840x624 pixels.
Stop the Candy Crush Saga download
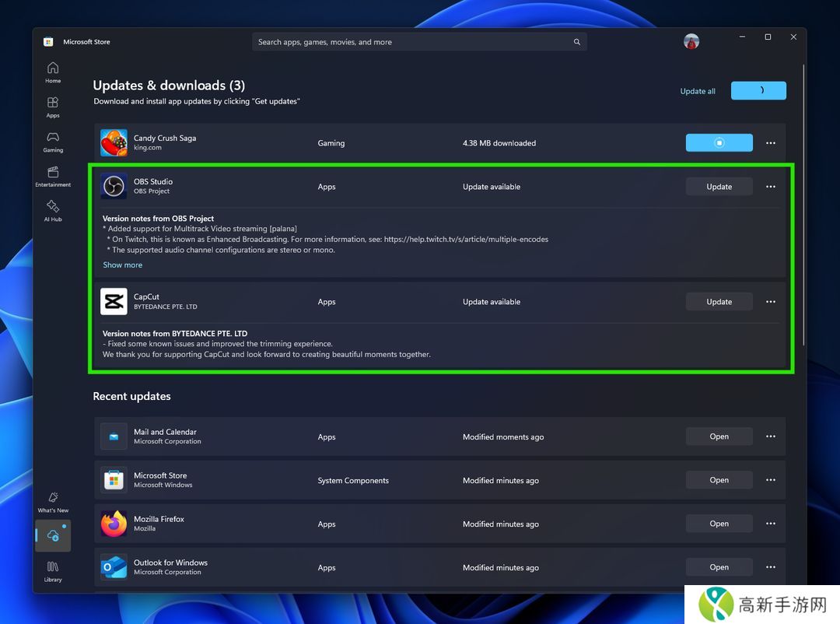pyautogui.click(x=719, y=143)
